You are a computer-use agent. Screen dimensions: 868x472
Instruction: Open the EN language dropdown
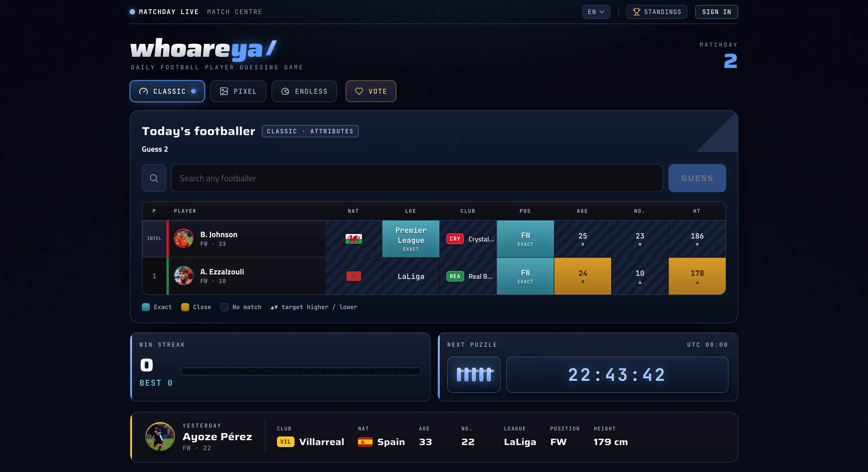click(596, 12)
